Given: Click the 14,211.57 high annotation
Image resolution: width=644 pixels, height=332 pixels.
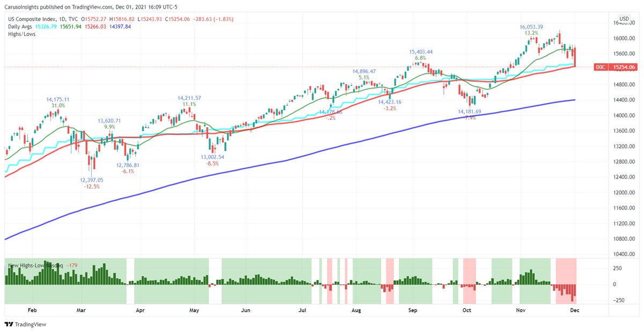Looking at the screenshot, I should tap(191, 98).
